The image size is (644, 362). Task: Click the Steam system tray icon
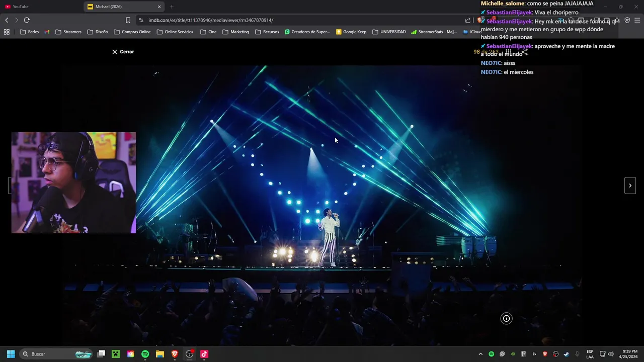click(x=567, y=354)
